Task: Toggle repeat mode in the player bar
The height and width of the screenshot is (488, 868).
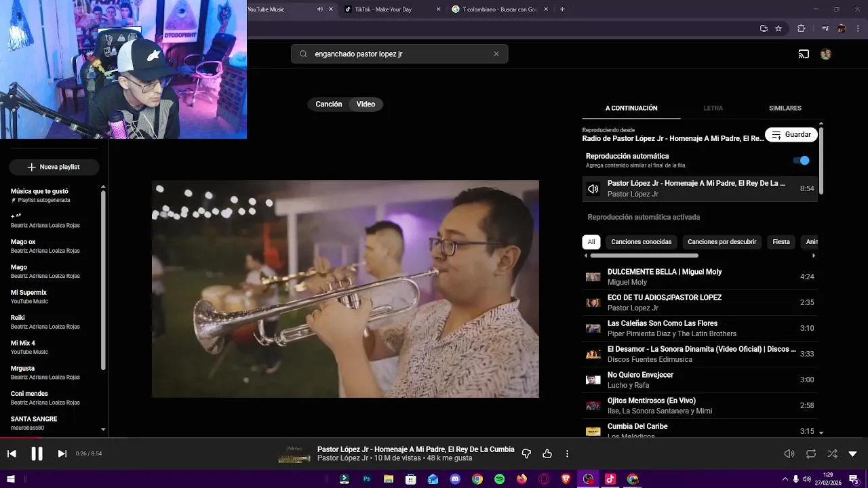Action: click(811, 453)
